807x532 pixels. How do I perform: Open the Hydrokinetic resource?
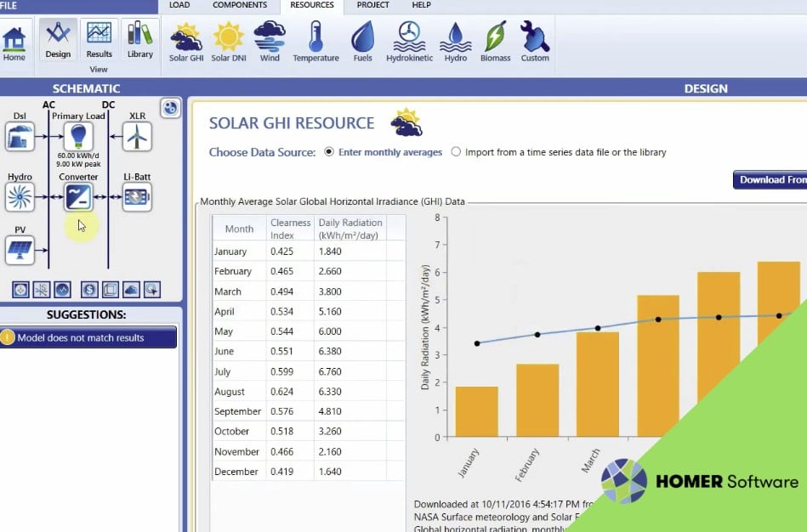(410, 42)
